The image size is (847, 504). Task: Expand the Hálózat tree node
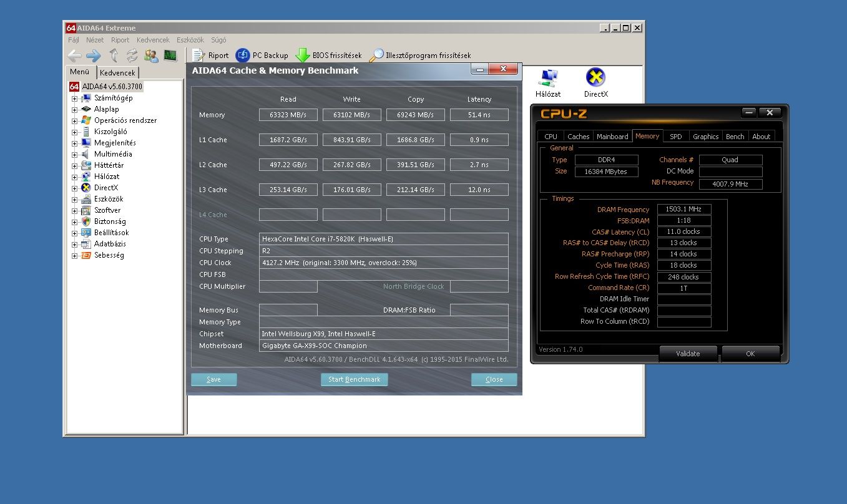(75, 177)
